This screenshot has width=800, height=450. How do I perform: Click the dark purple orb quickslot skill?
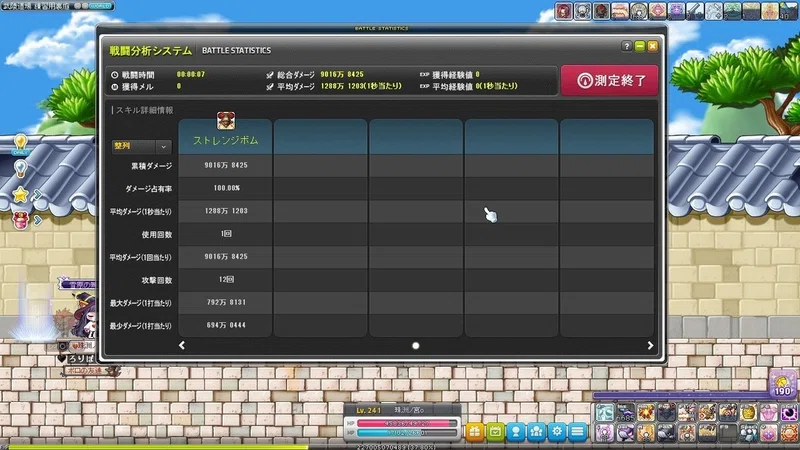point(789,412)
